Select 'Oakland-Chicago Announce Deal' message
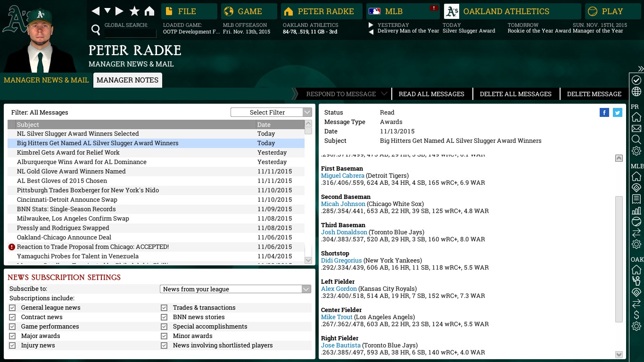 click(156, 238)
